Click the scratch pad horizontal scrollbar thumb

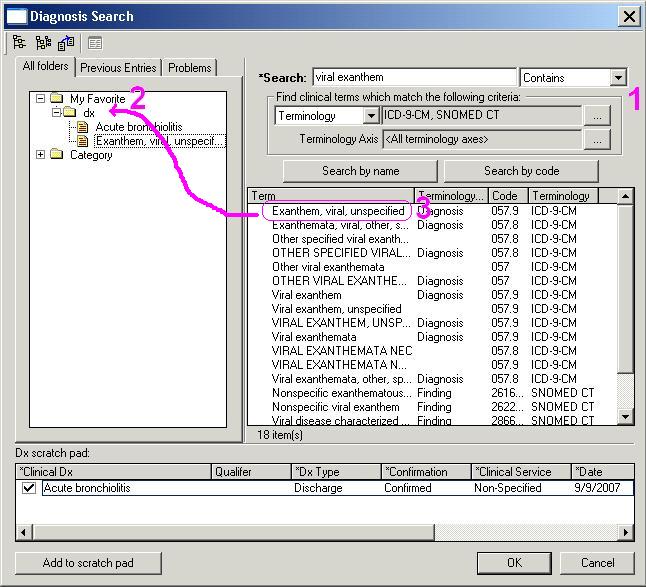click(x=233, y=532)
